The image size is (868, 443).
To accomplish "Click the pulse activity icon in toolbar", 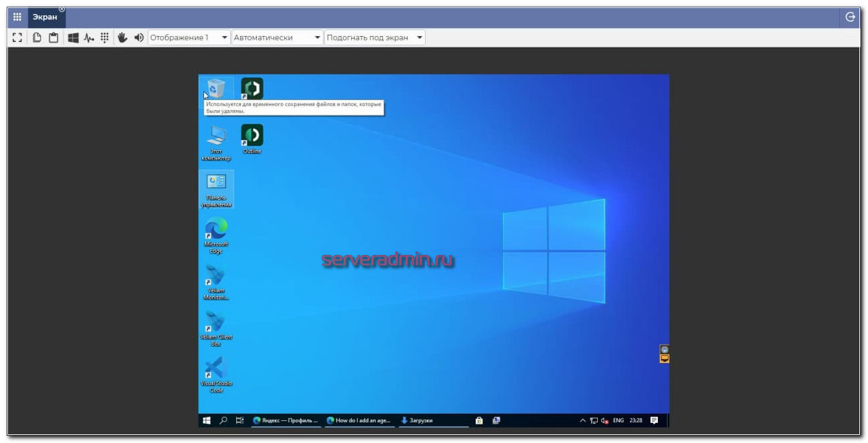I will click(x=89, y=38).
